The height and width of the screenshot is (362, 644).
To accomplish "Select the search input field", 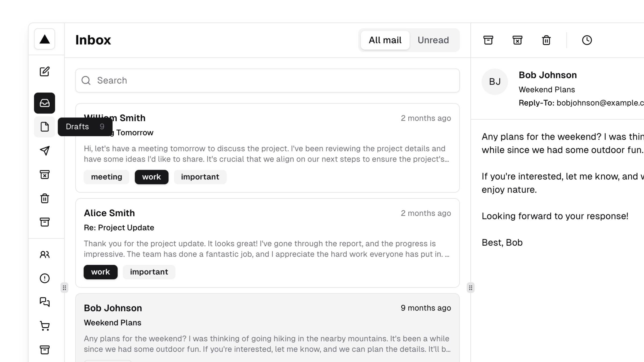I will pyautogui.click(x=267, y=80).
